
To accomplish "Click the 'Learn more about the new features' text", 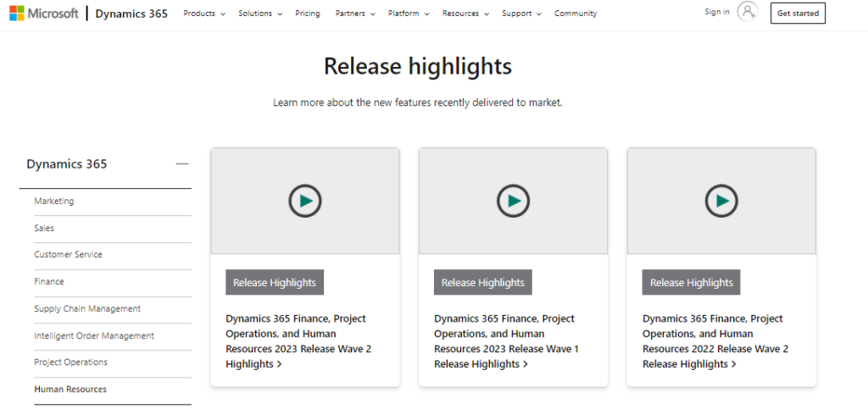I will coord(418,102).
